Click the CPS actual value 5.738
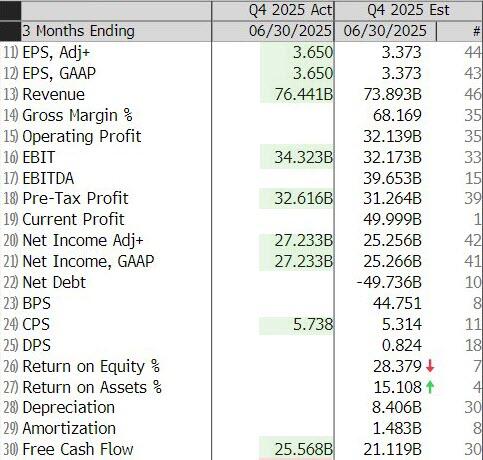483x460 pixels. (x=313, y=324)
